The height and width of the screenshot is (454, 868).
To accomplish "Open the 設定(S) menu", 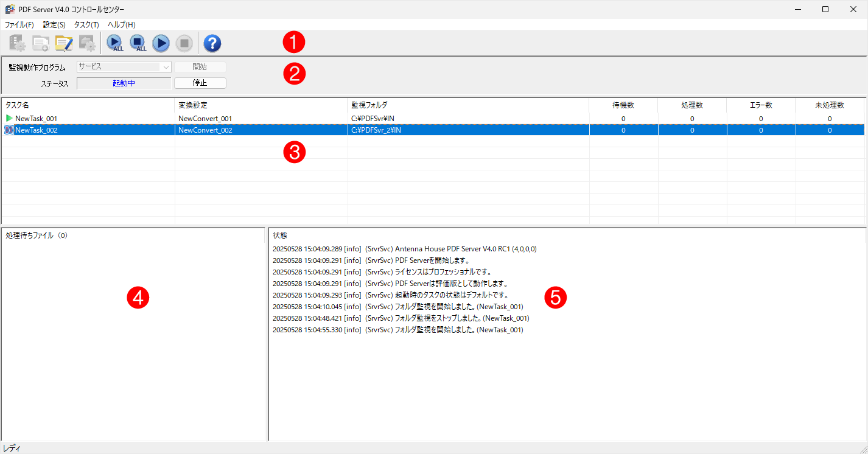I will (x=54, y=25).
